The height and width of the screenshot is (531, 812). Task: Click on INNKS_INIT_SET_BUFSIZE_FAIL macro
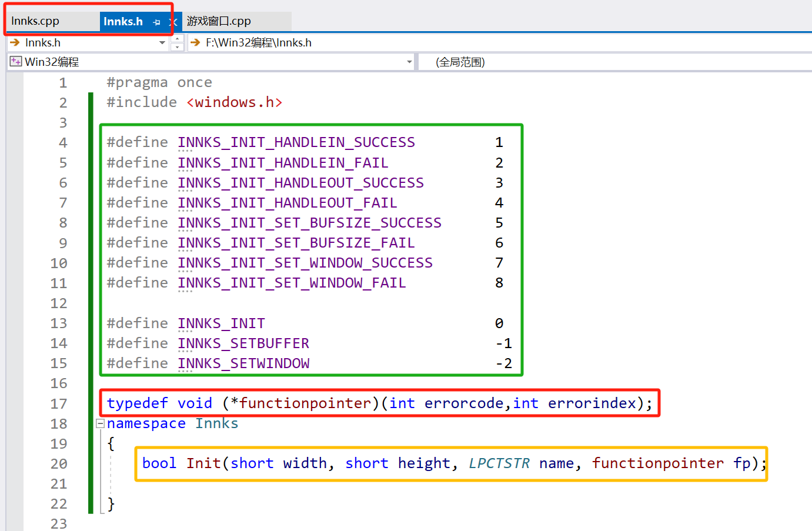[296, 242]
